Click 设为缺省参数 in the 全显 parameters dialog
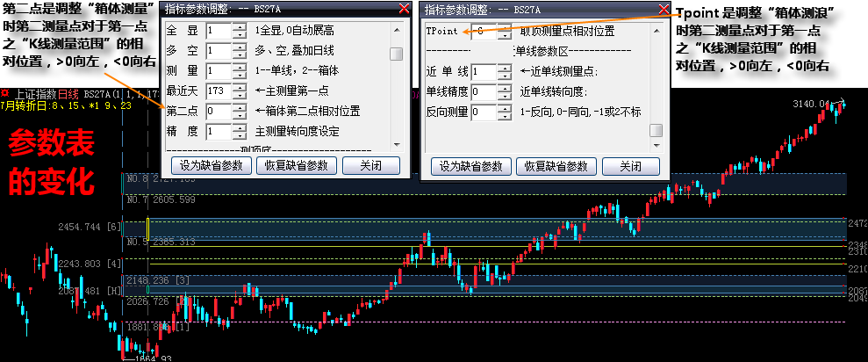This screenshot has width=868, height=362. [x=211, y=165]
